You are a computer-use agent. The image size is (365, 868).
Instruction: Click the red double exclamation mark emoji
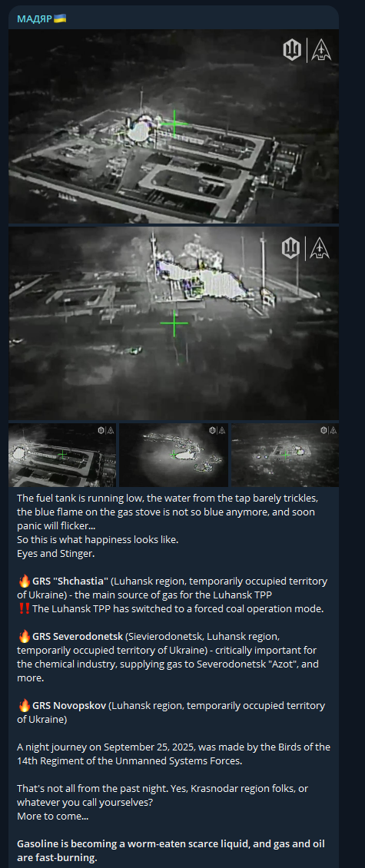(x=24, y=608)
